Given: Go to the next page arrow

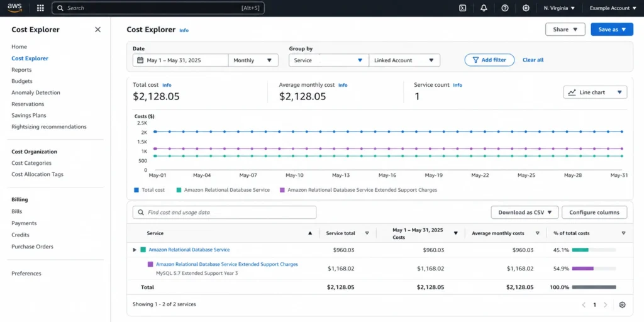Looking at the screenshot, I should pos(605,305).
